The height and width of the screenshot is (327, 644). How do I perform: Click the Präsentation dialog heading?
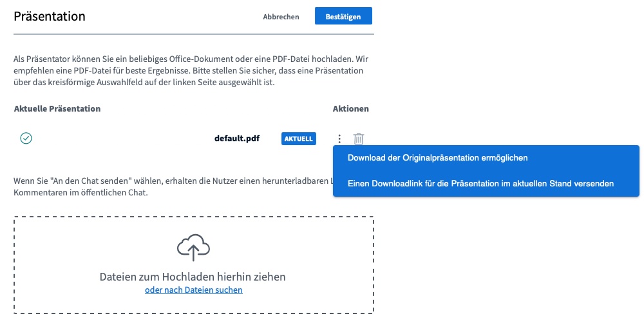pyautogui.click(x=50, y=16)
